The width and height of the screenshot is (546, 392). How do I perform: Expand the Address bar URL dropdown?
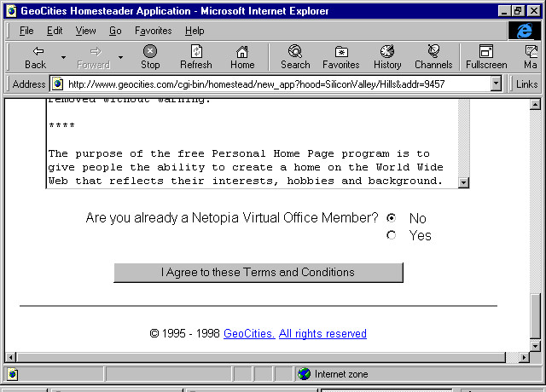click(x=496, y=84)
